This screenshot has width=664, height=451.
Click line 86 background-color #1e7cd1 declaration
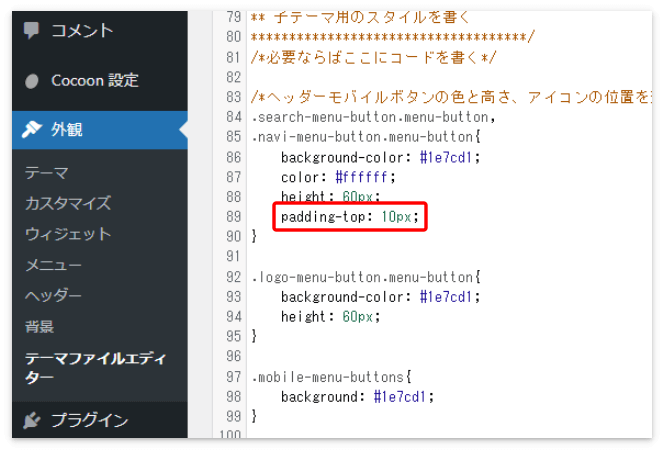pos(380,158)
